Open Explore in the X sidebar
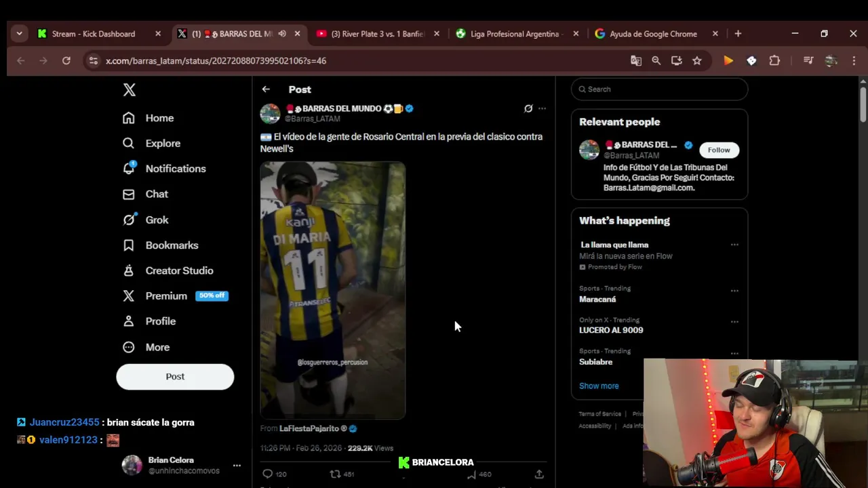 point(151,143)
